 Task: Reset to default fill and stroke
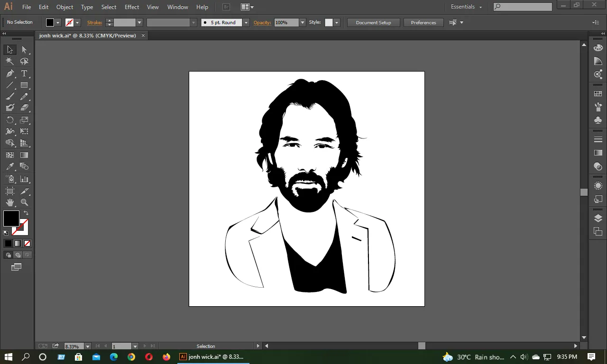point(6,233)
